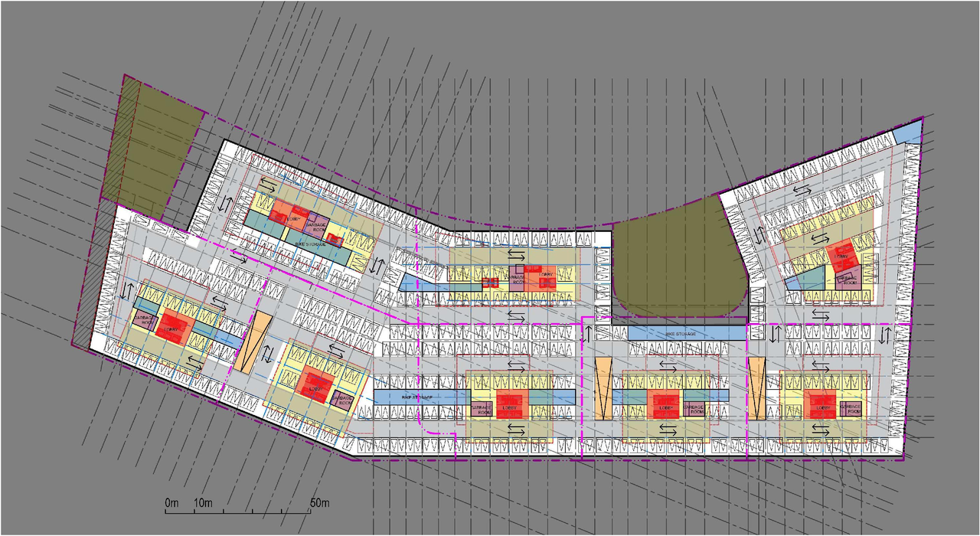Click the "0m" scale bar label
980x536 pixels.
pyautogui.click(x=172, y=503)
